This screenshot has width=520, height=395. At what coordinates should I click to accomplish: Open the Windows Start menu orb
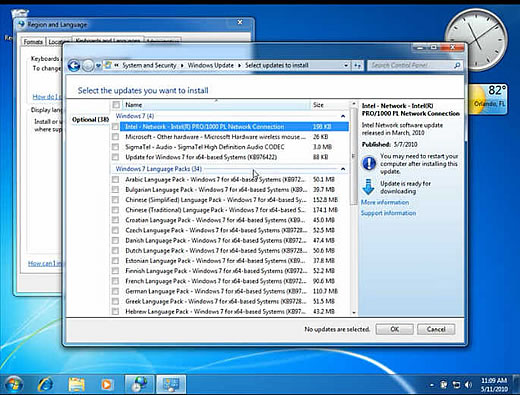click(x=13, y=384)
